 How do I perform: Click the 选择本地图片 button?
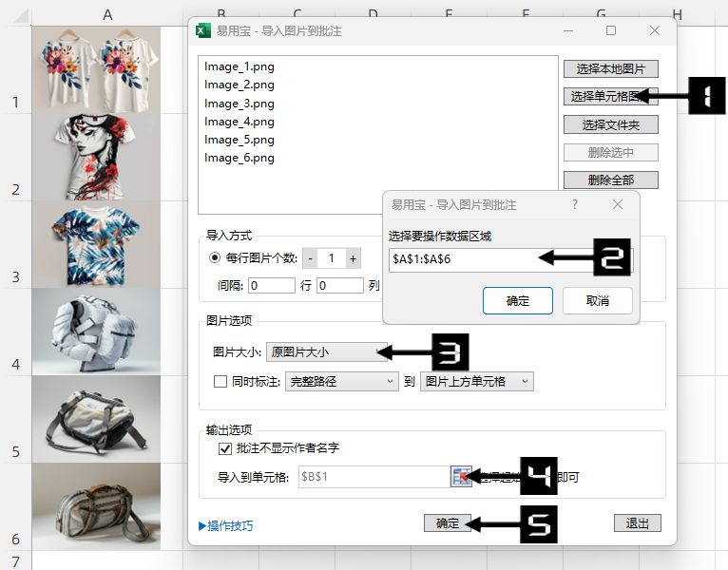click(610, 69)
